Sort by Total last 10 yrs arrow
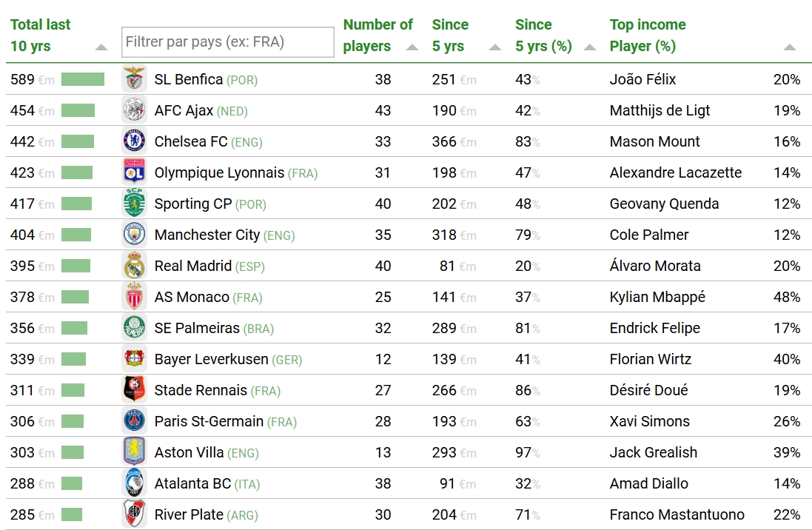This screenshot has height=530, width=812. pos(101,47)
